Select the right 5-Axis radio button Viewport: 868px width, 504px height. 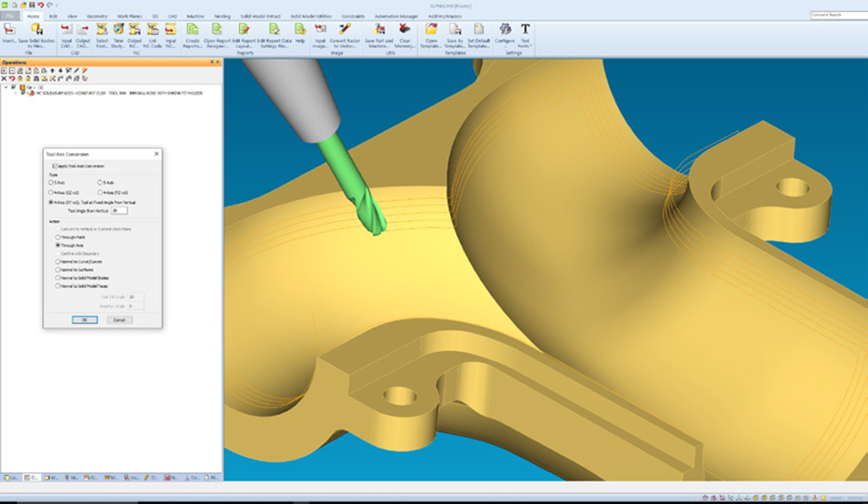pos(100,182)
